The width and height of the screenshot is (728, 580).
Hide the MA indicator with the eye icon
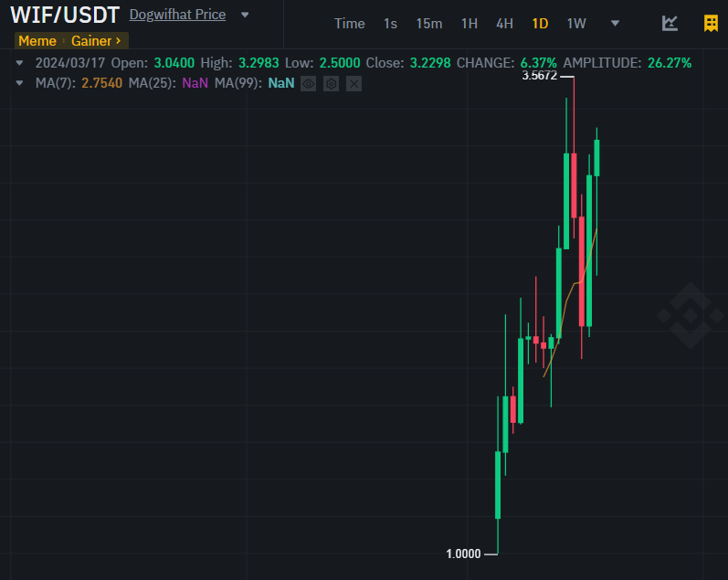coord(309,84)
